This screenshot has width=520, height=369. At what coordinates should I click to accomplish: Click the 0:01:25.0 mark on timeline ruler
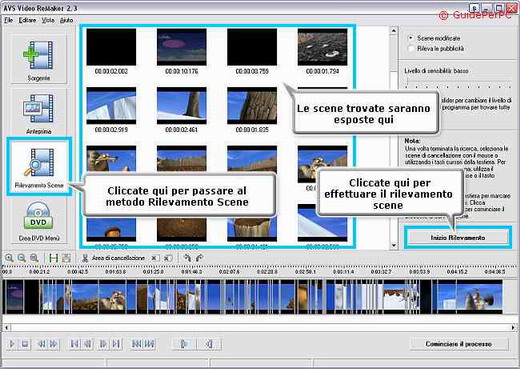(153, 272)
